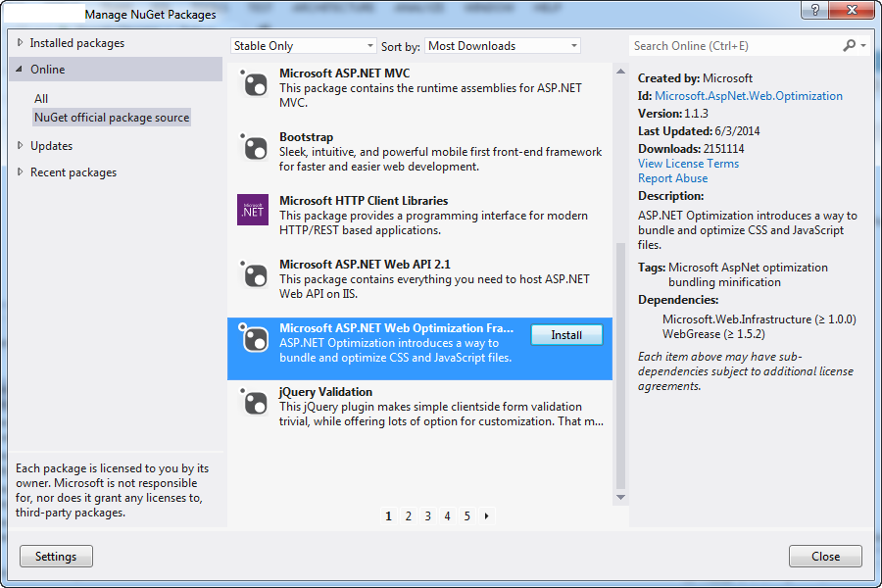Go to results page 2
This screenshot has height=588, width=882.
pyautogui.click(x=409, y=515)
